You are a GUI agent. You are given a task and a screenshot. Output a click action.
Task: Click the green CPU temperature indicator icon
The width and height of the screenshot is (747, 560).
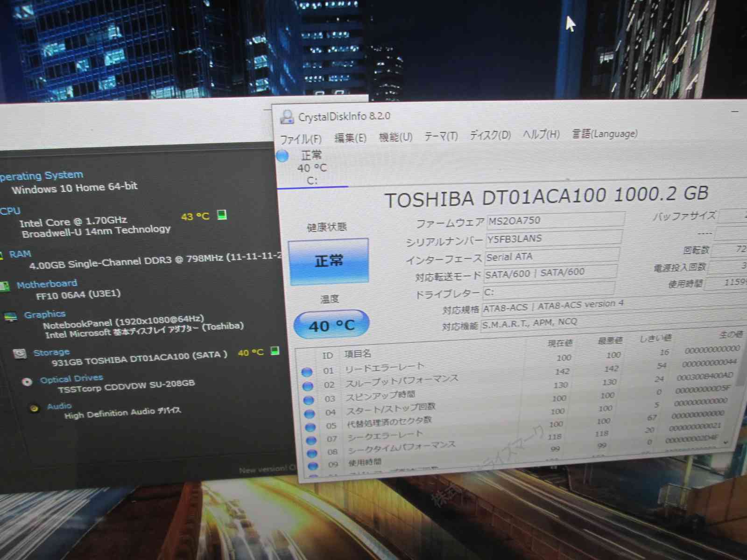tap(222, 215)
